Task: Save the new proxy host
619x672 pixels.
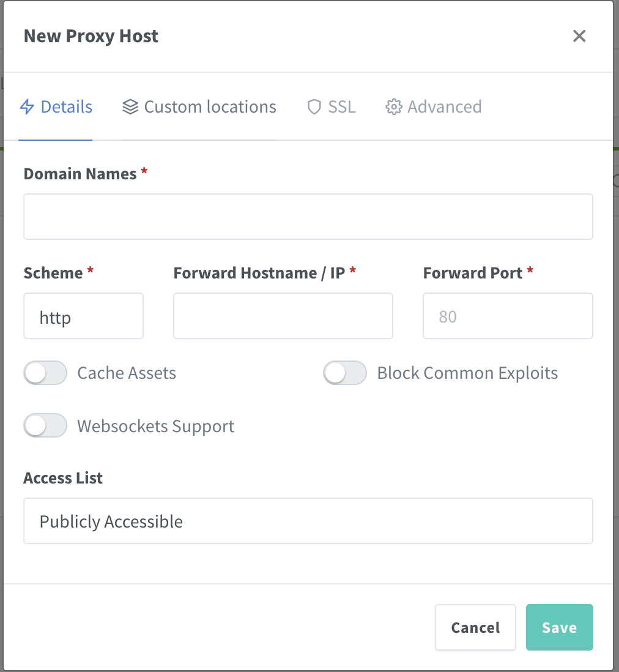Action: [x=559, y=627]
